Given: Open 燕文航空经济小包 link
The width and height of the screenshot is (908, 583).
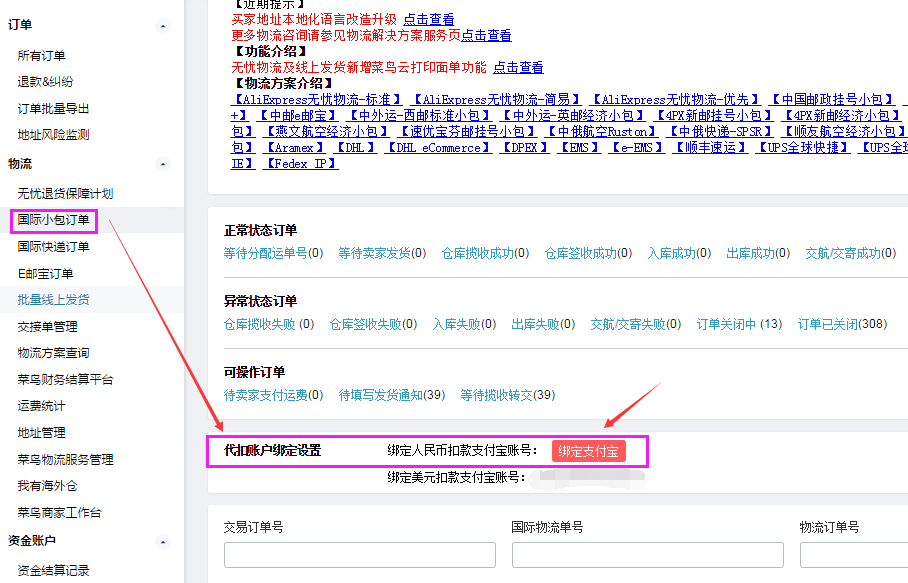Looking at the screenshot, I should 326,131.
